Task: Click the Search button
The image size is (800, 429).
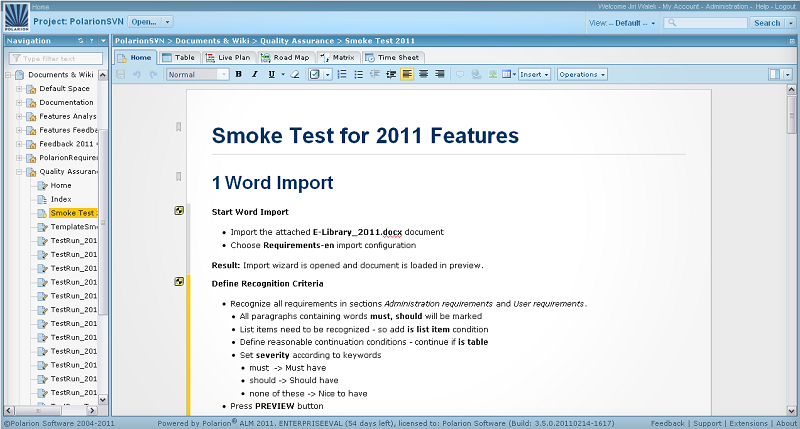Action: coord(767,23)
